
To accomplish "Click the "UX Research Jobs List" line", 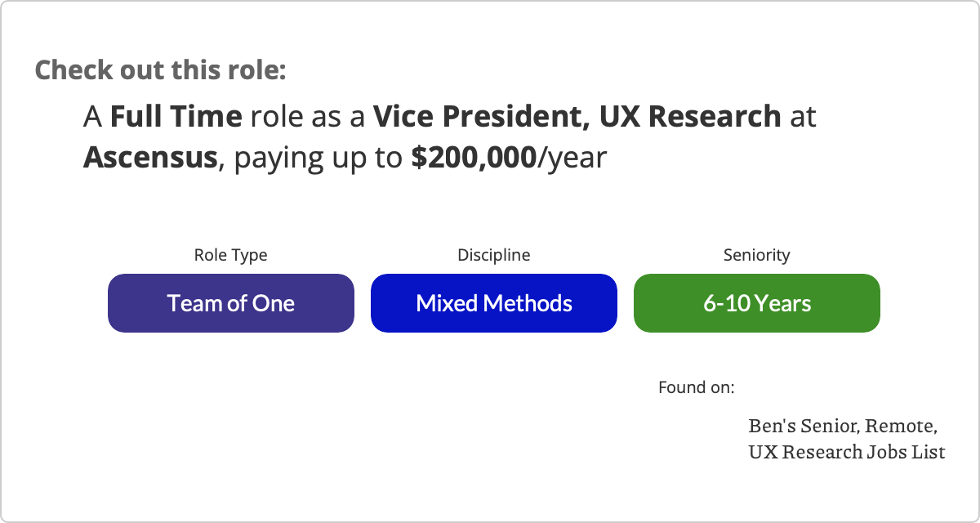I will pos(847,451).
